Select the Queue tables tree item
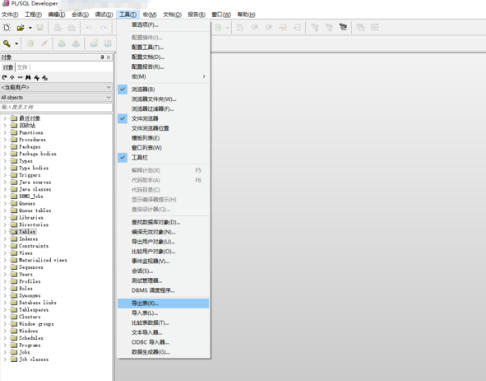486x381 pixels. click(x=35, y=211)
